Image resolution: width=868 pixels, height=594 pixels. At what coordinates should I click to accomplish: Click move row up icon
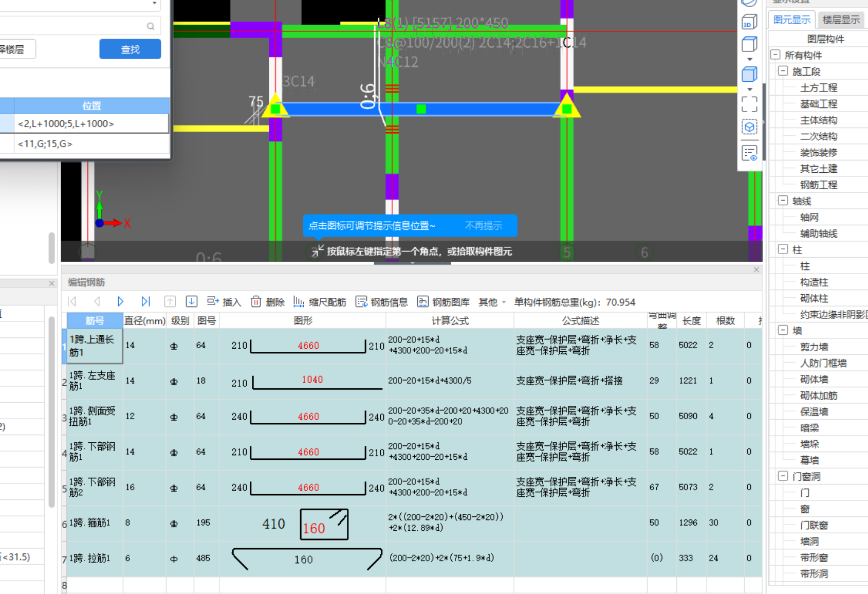point(170,301)
